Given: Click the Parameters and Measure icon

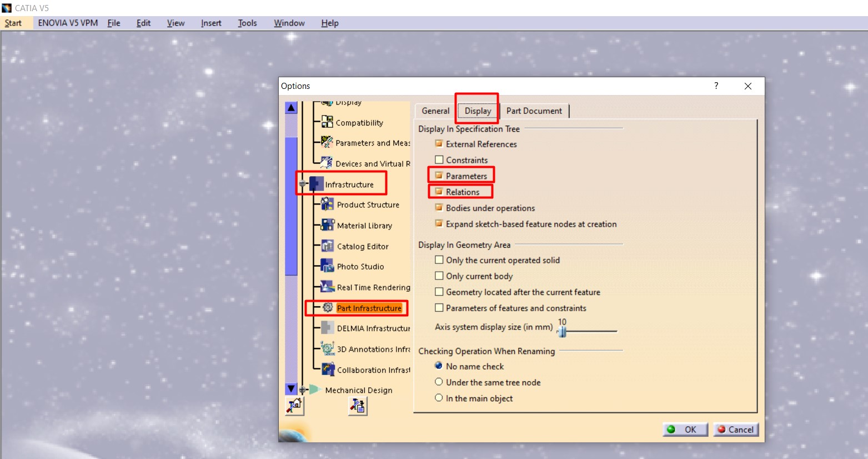Looking at the screenshot, I should [327, 142].
